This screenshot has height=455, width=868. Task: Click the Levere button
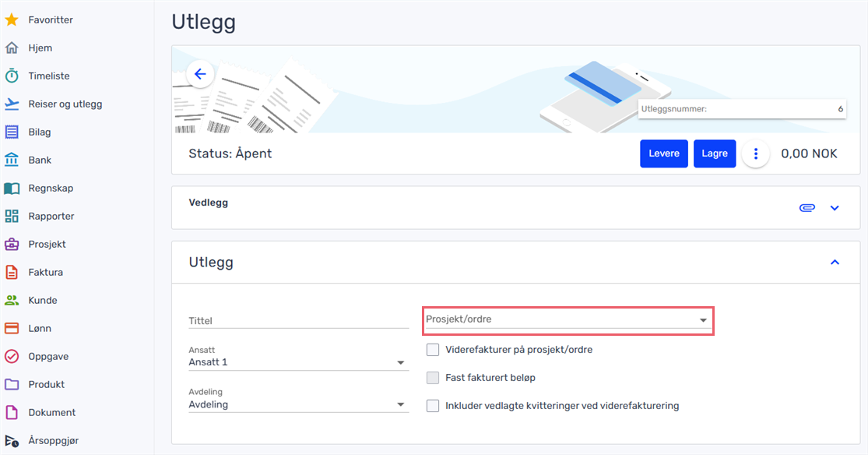(664, 153)
